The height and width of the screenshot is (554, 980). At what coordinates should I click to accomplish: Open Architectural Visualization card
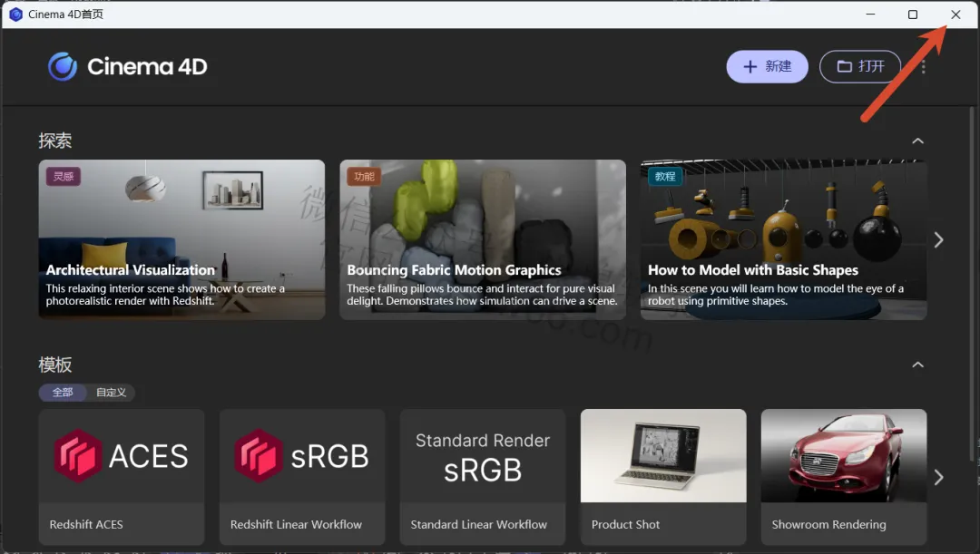pyautogui.click(x=181, y=240)
